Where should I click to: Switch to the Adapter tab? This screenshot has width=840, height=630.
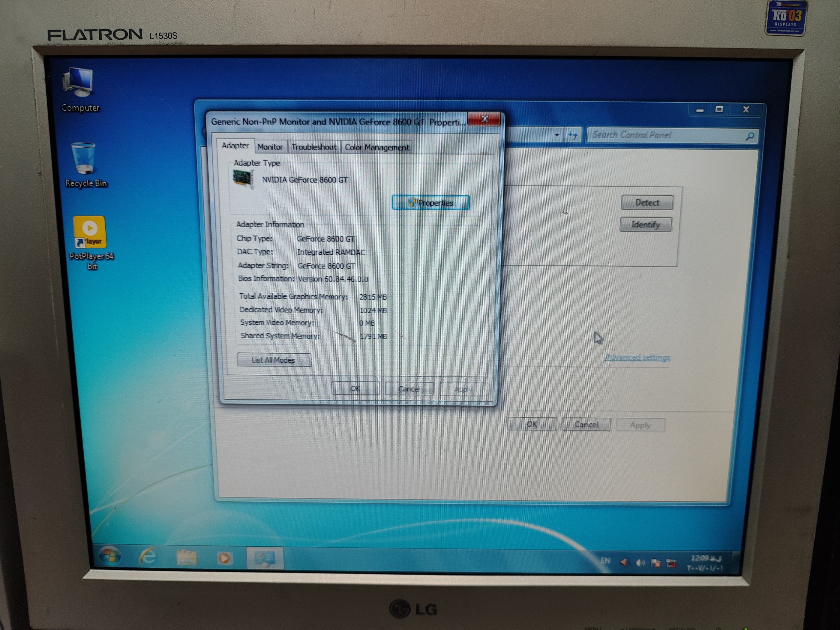235,145
